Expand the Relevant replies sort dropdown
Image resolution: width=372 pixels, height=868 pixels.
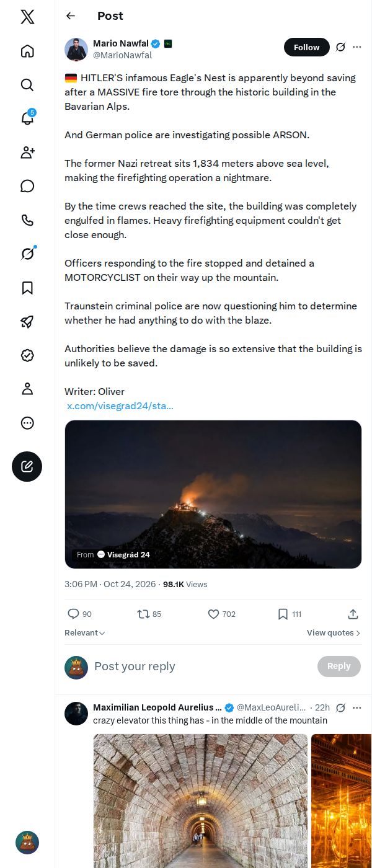(x=85, y=633)
